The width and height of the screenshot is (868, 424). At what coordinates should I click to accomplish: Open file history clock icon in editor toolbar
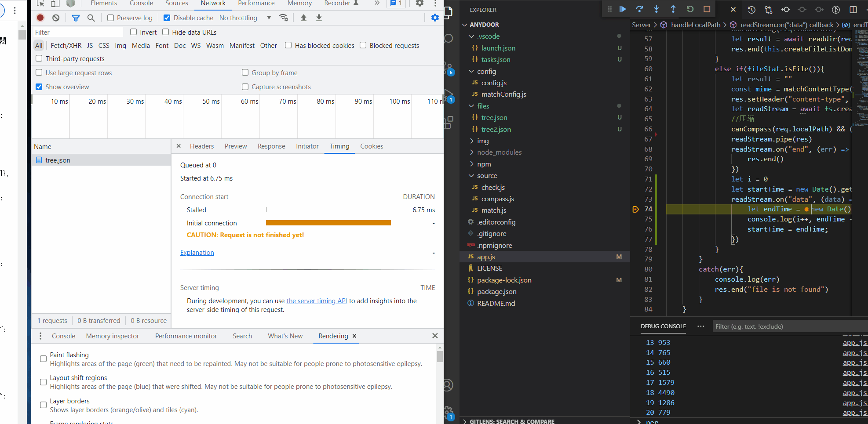(751, 9)
